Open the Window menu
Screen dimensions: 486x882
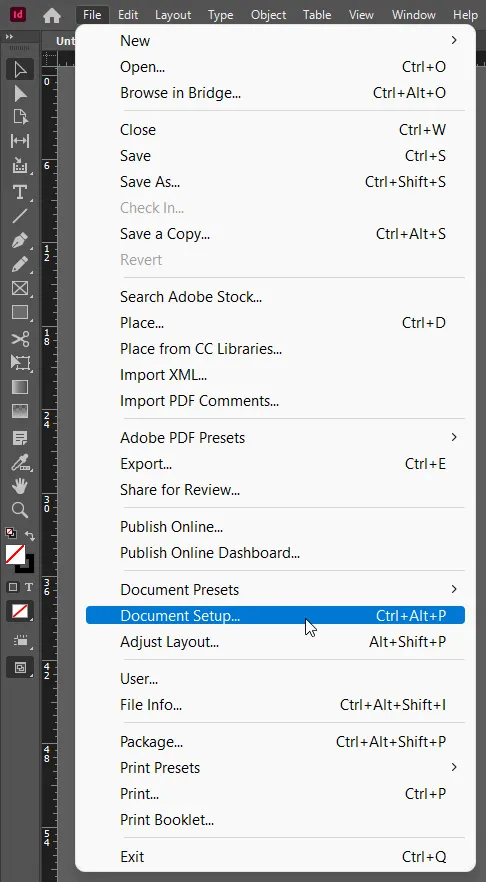(x=414, y=15)
